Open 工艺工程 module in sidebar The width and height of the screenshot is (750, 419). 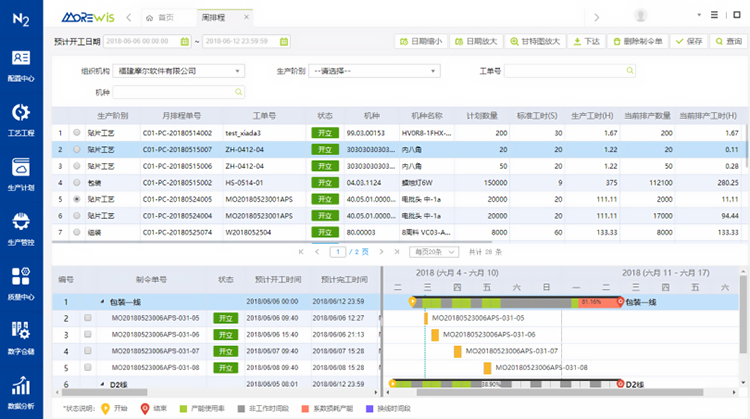[x=21, y=118]
